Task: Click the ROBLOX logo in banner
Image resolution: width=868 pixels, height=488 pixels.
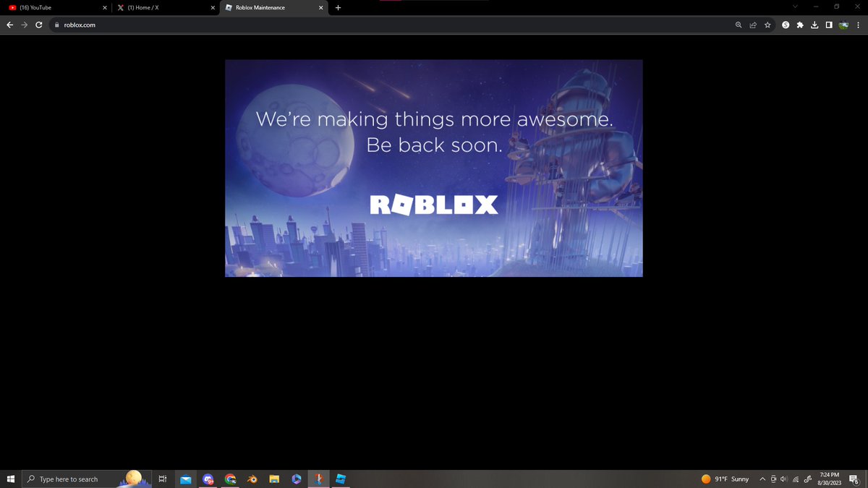Action: coord(434,205)
